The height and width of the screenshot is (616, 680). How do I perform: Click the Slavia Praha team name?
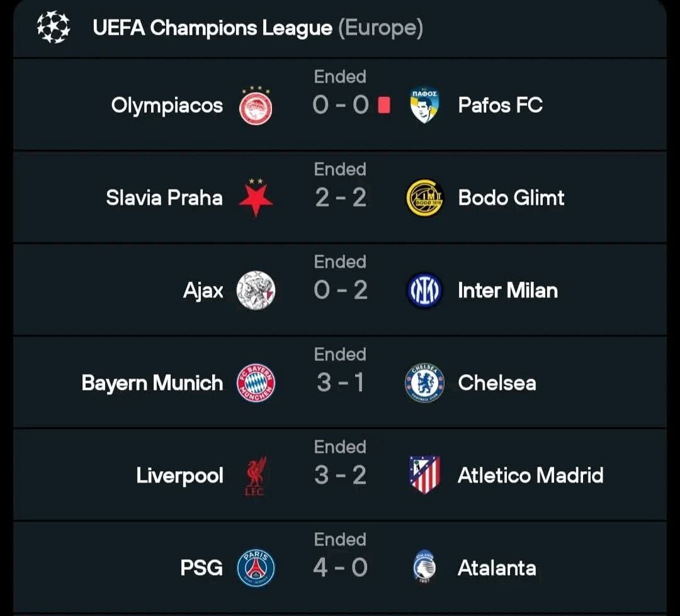click(x=164, y=198)
